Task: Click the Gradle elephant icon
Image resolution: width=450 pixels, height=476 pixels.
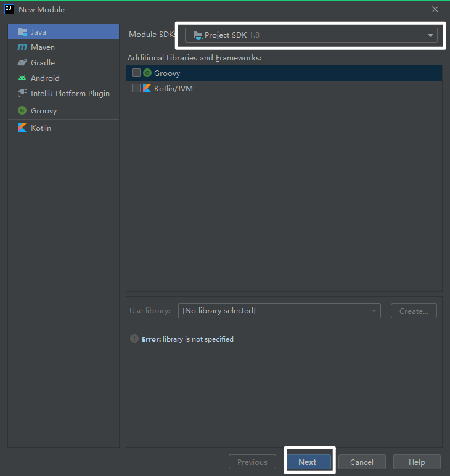Action: (22, 62)
